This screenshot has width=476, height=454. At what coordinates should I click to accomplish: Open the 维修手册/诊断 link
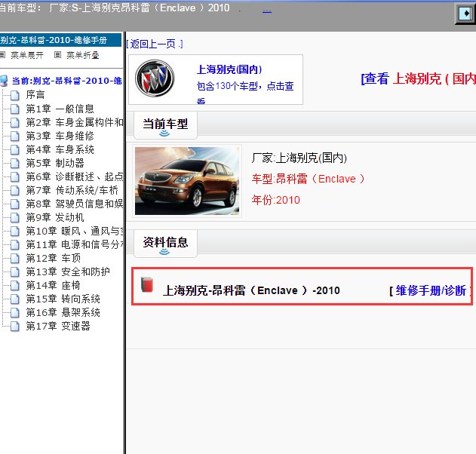(431, 291)
